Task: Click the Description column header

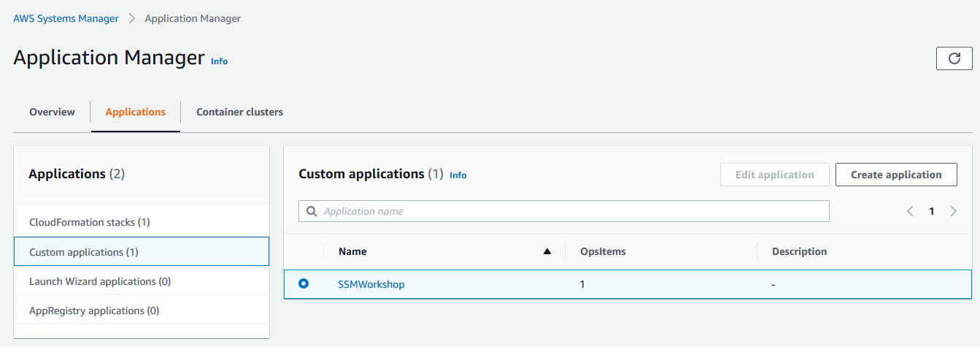Action: [800, 251]
